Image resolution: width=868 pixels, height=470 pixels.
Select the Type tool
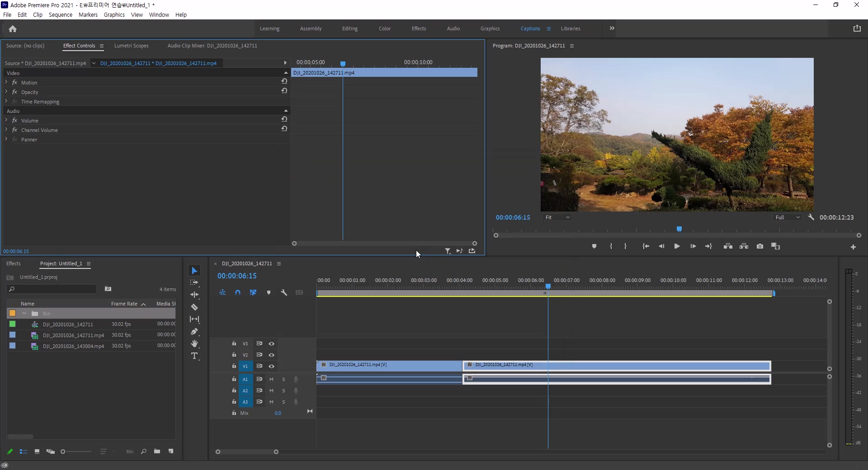coord(194,356)
